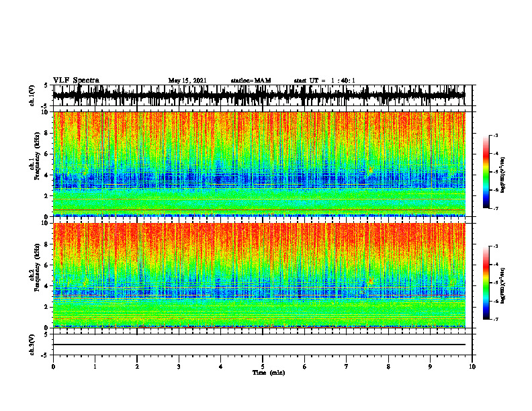Image resolution: width=532 pixels, height=411 pixels.
Task: Click the ch.3 flat voltage trace
Action: coord(259,345)
